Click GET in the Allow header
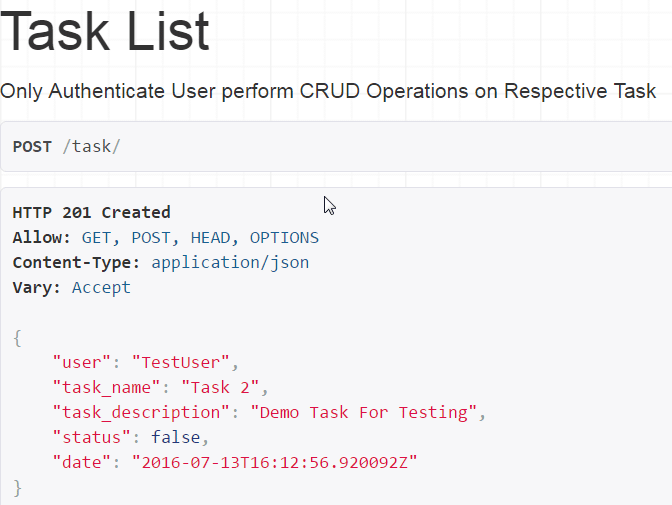This screenshot has width=672, height=505. (x=96, y=238)
